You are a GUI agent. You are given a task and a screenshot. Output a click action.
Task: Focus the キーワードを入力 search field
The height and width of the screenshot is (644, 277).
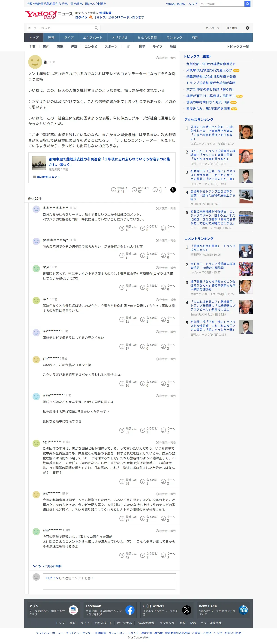click(60, 28)
